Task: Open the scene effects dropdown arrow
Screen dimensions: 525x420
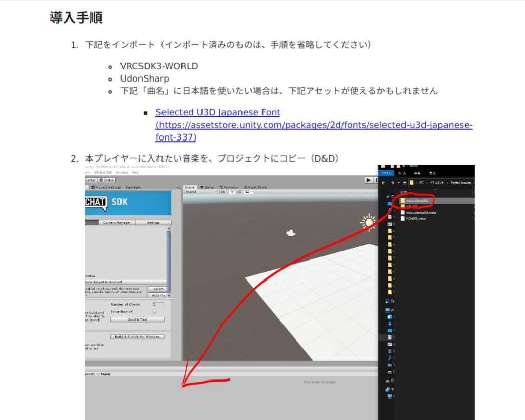Action: point(251,192)
